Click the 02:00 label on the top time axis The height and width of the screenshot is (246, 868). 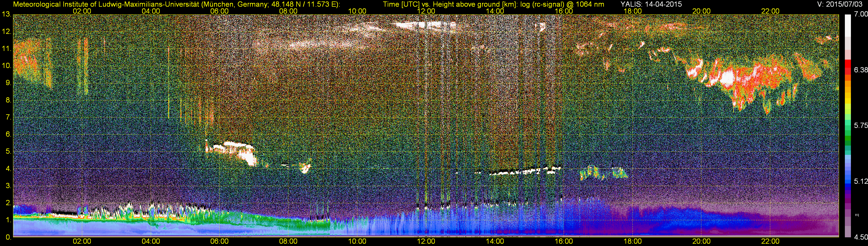(x=82, y=11)
